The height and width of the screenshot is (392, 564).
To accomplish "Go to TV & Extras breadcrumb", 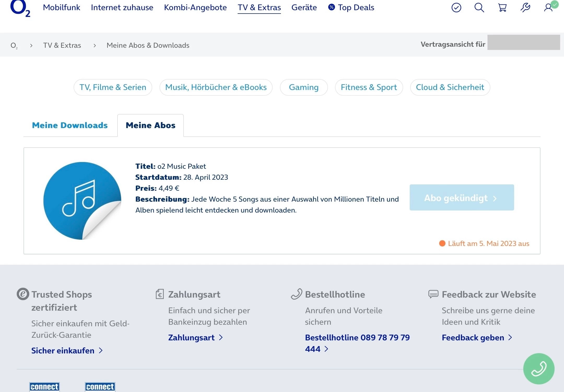I will click(x=62, y=45).
